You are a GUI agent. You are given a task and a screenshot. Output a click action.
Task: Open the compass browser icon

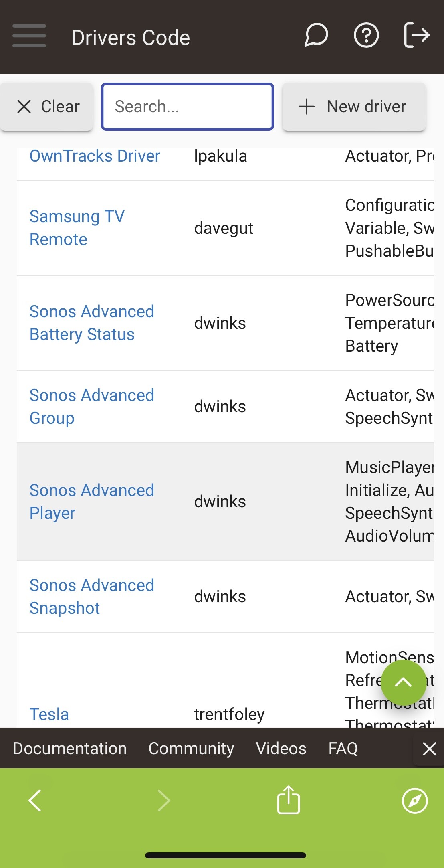coord(415,801)
